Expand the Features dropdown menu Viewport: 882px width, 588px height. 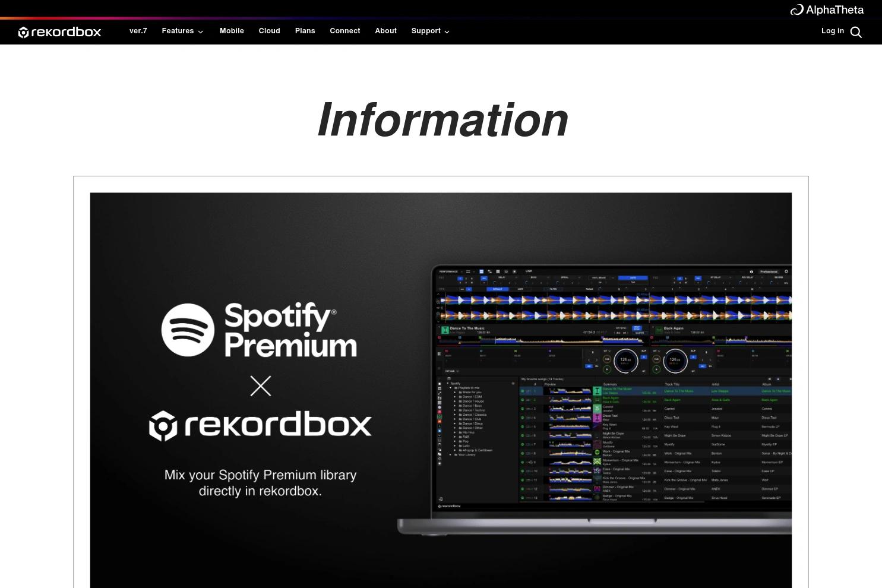(x=182, y=31)
